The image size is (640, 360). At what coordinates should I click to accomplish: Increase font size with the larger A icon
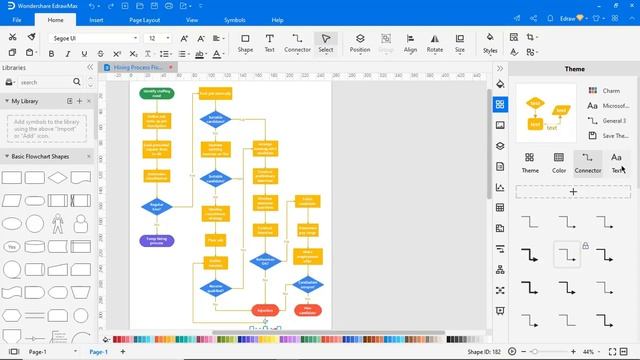click(184, 38)
